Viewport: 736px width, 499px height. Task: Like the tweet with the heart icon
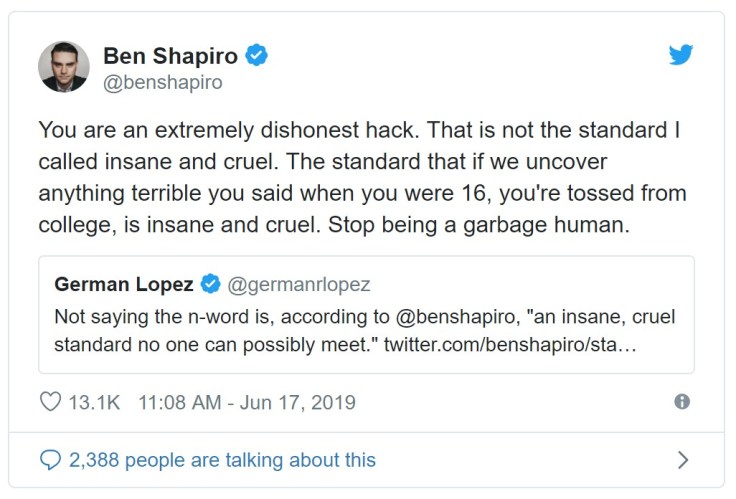tap(49, 402)
